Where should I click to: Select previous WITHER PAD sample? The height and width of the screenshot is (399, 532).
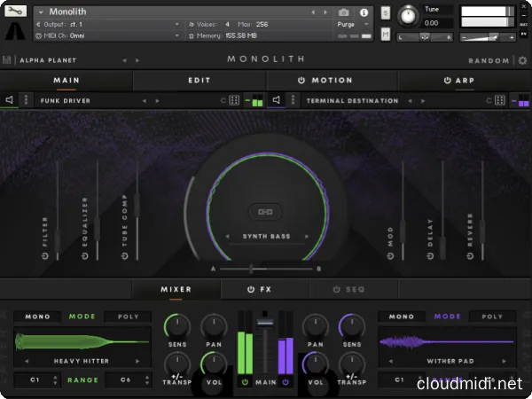point(391,362)
